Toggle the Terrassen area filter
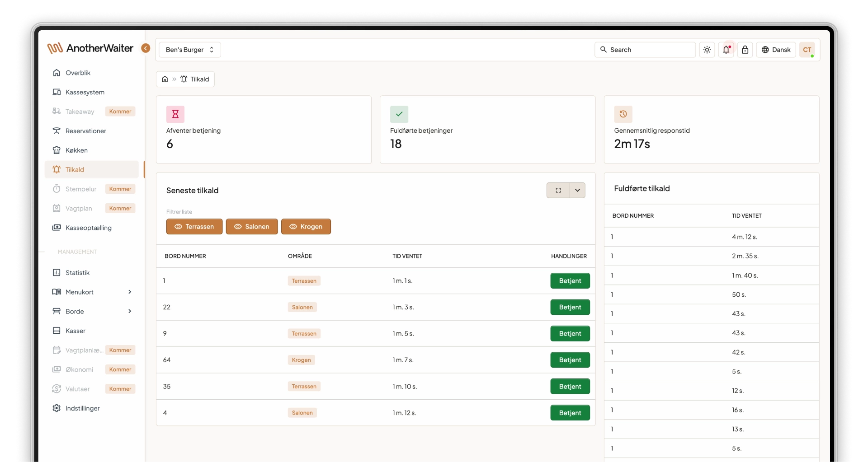Image resolution: width=868 pixels, height=462 pixels. coord(194,227)
